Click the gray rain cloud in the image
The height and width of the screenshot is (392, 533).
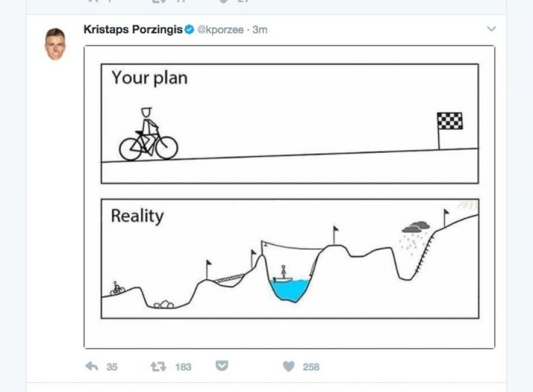pyautogui.click(x=416, y=226)
